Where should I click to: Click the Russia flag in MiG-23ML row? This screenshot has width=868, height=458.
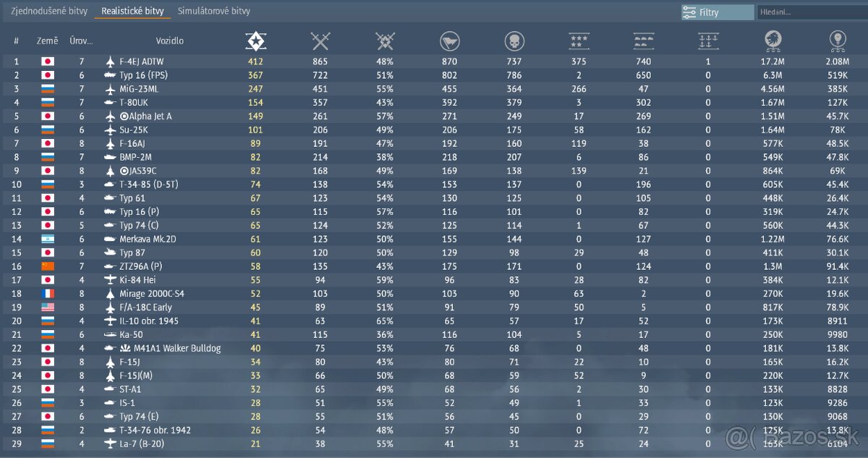48,89
